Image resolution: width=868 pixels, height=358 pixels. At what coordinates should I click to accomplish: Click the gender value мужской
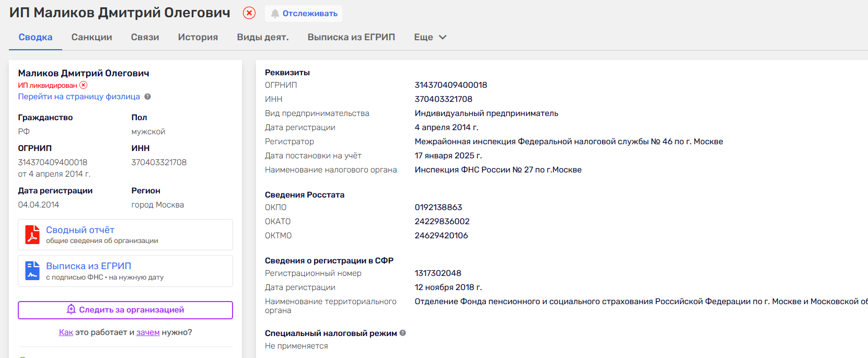[148, 132]
